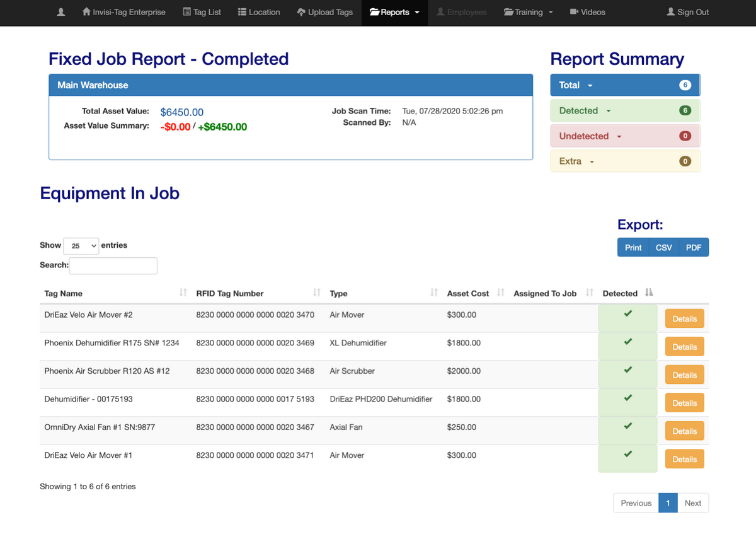Screen dimensions: 756x551
Task: Toggle sorting on the Detected column
Action: point(619,293)
